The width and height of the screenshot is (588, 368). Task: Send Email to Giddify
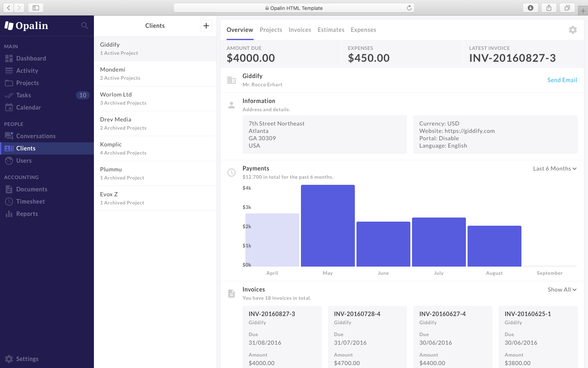coord(562,80)
